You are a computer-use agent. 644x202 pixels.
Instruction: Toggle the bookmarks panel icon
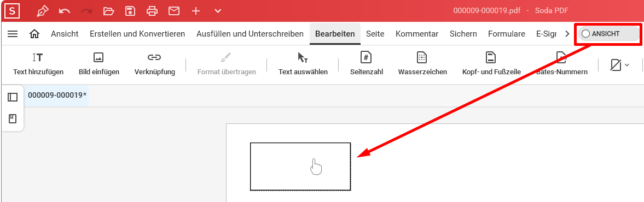coord(13,119)
